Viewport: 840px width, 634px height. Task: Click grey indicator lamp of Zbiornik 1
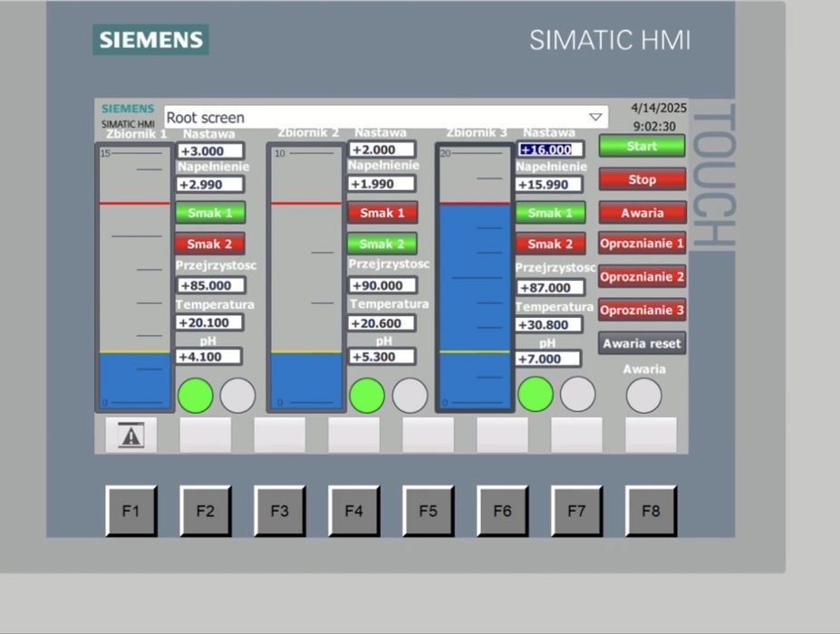click(x=237, y=396)
